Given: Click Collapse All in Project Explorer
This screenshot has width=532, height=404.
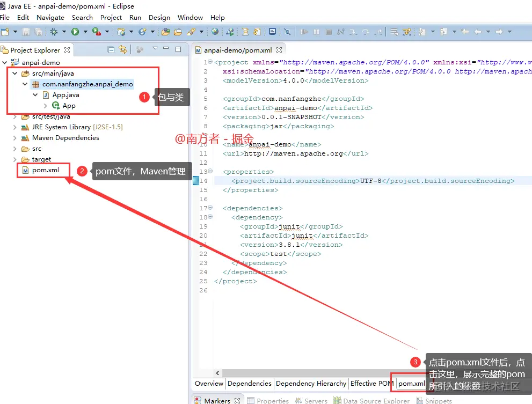Looking at the screenshot, I should point(111,50).
